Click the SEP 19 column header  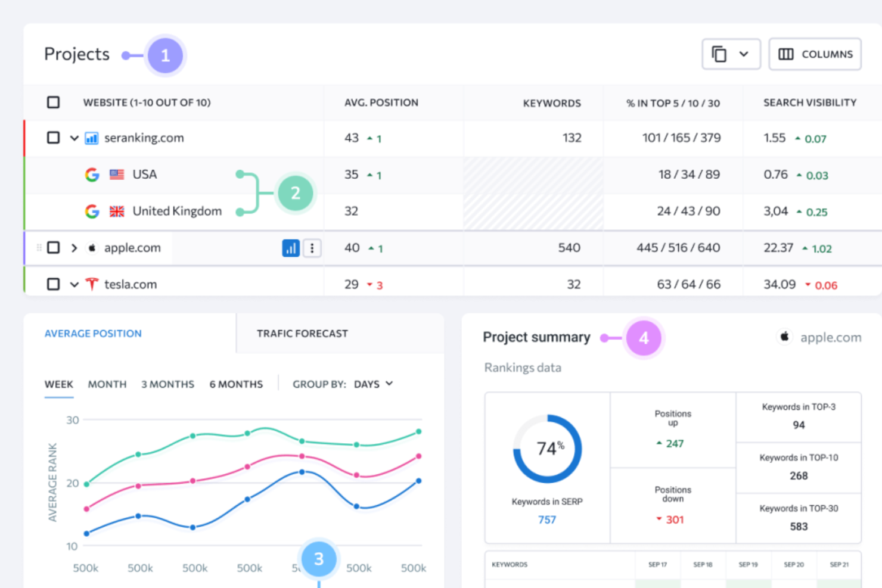[749, 565]
